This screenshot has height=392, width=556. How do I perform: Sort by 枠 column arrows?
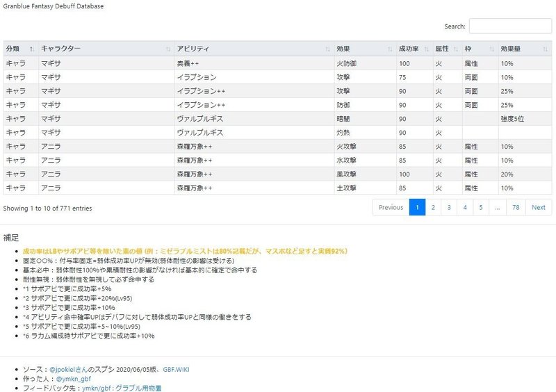(492, 49)
